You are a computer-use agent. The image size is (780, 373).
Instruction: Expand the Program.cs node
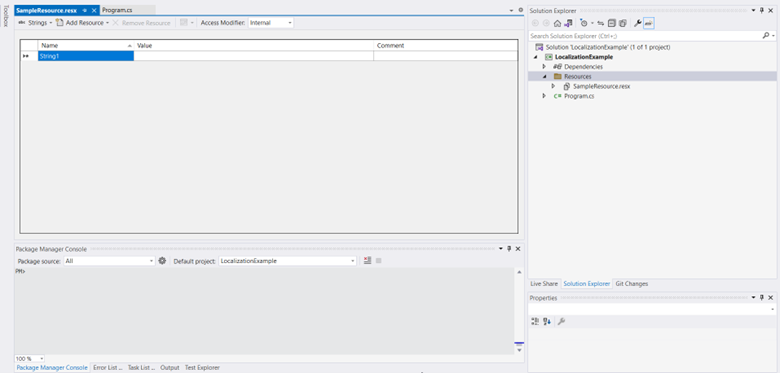[544, 96]
